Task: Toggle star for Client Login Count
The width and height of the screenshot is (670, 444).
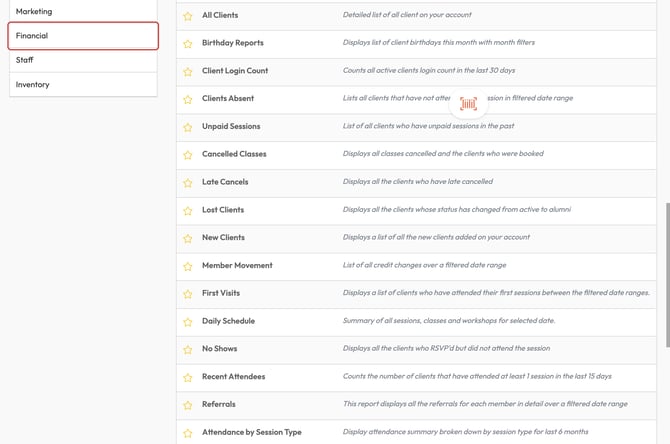Action: (x=187, y=72)
